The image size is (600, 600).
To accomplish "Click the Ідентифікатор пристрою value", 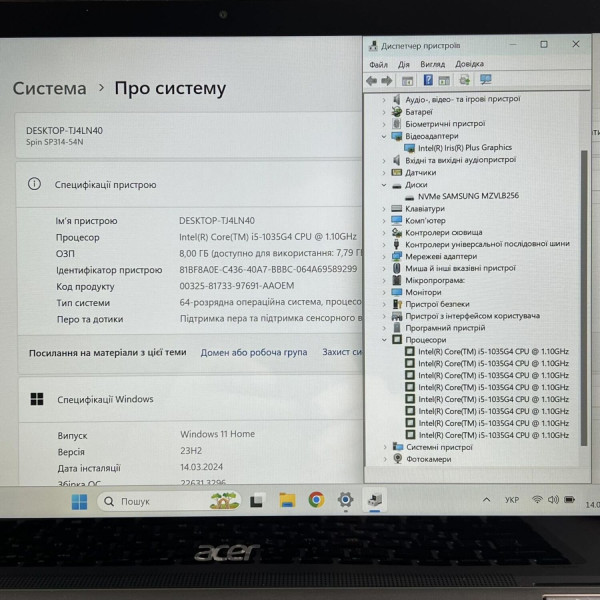I will tap(268, 269).
